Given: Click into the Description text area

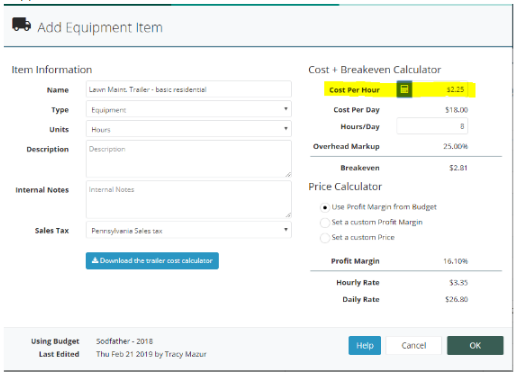Looking at the screenshot, I should pyautogui.click(x=189, y=159).
